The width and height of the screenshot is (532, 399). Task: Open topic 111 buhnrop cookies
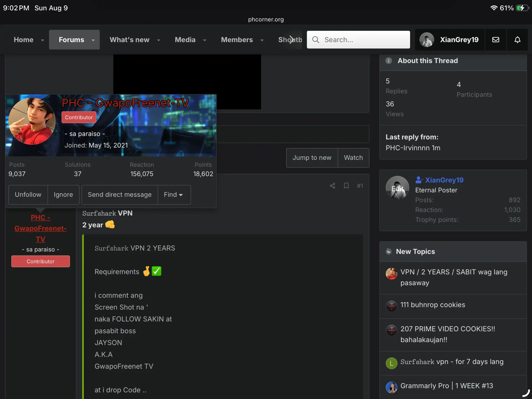[433, 305]
